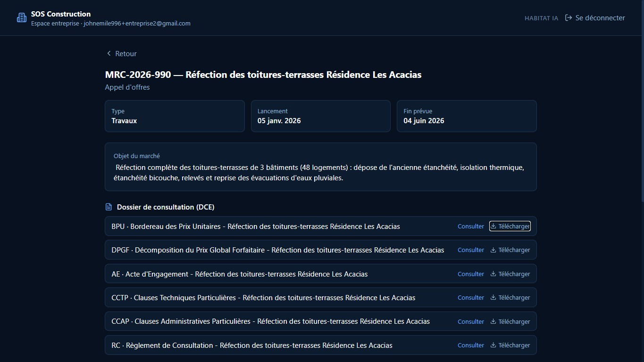Click the Type value Travaux
Image resolution: width=644 pixels, height=362 pixels.
pos(124,120)
